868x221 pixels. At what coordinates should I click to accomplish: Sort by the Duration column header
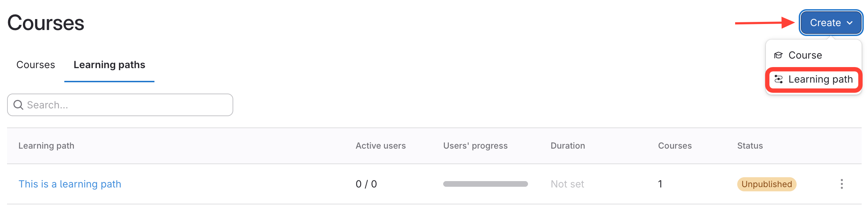[568, 146]
